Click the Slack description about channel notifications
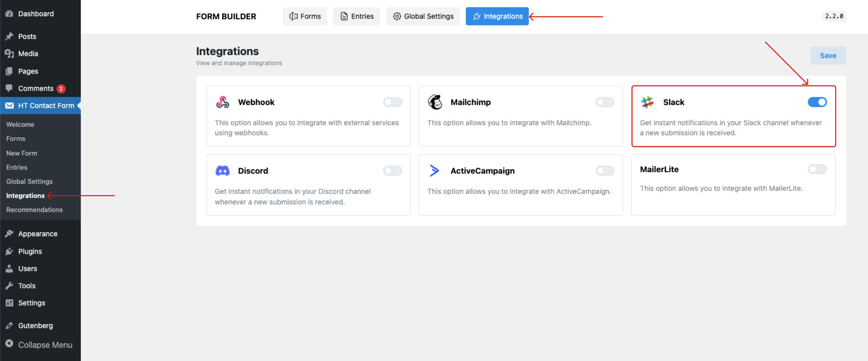868x361 pixels. [x=731, y=128]
